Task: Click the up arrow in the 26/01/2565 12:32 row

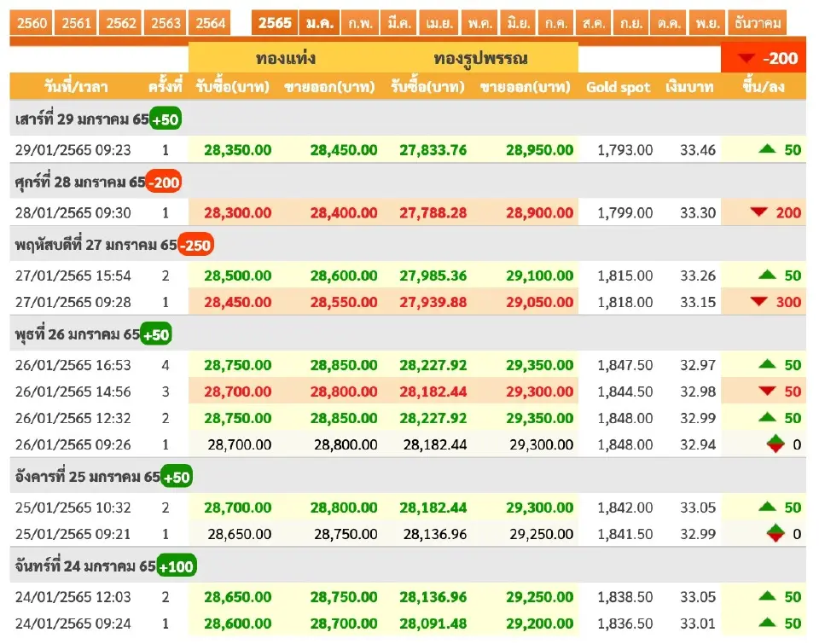Action: click(767, 417)
